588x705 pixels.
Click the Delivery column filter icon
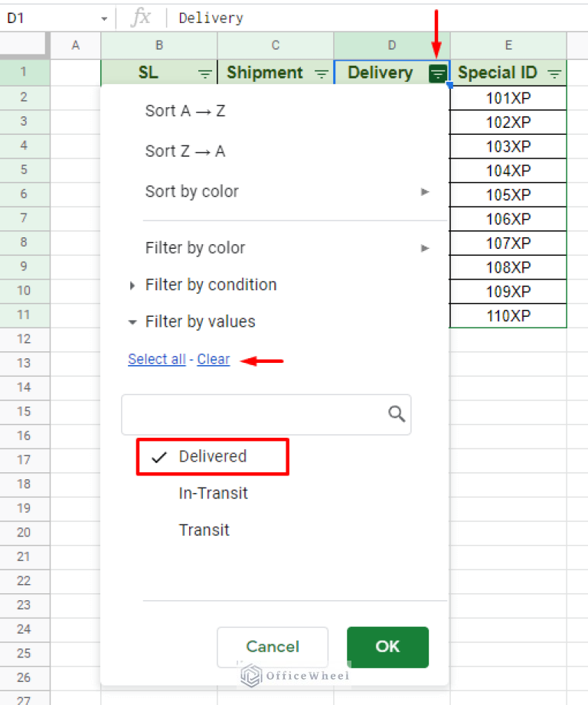[436, 73]
